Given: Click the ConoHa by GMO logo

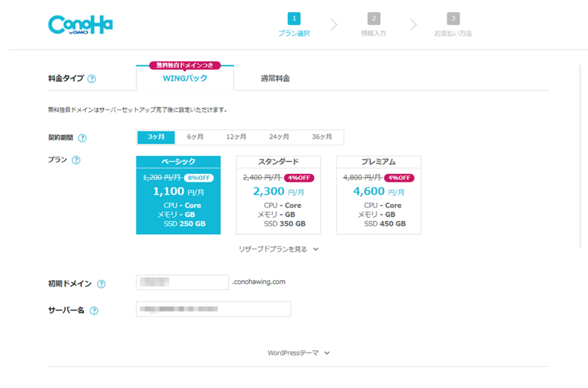Looking at the screenshot, I should tap(80, 25).
